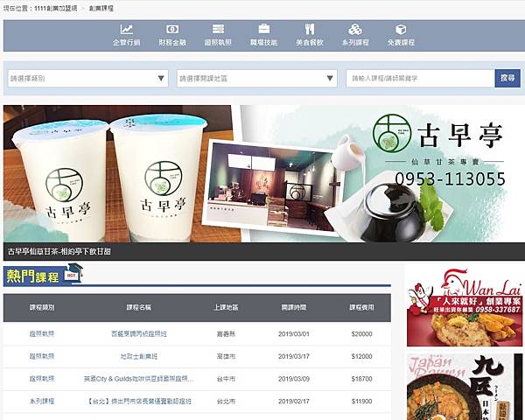Select the 高雄市 location cell
The image size is (525, 420).
coord(226,356)
